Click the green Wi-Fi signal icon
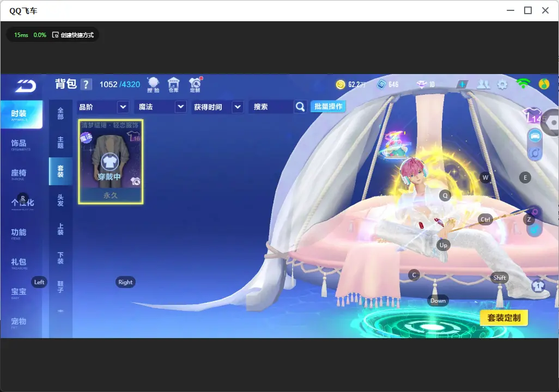 pos(523,84)
